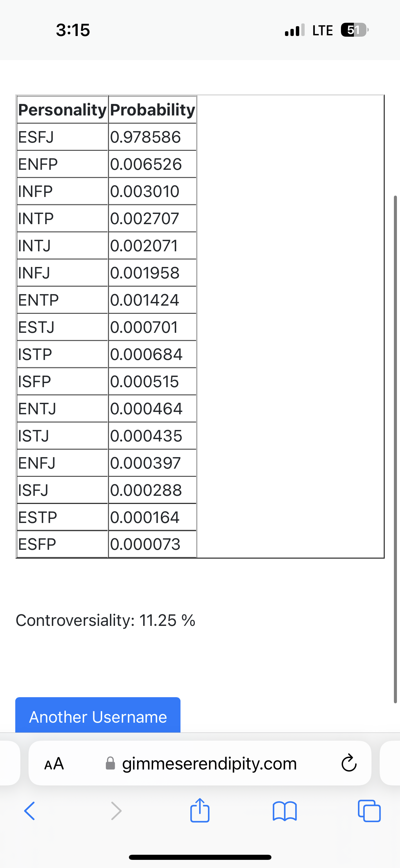
Task: Open the Bookmarks book icon
Action: [x=285, y=811]
